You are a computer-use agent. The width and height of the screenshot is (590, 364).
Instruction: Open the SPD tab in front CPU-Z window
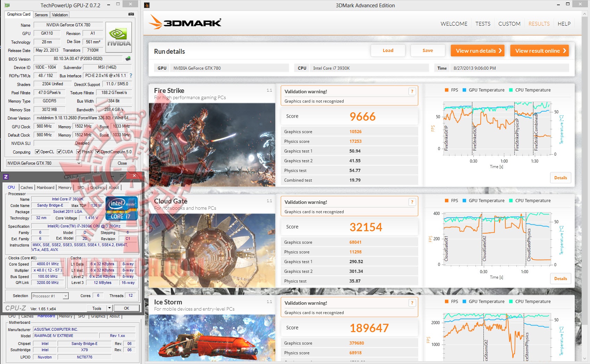tap(81, 188)
